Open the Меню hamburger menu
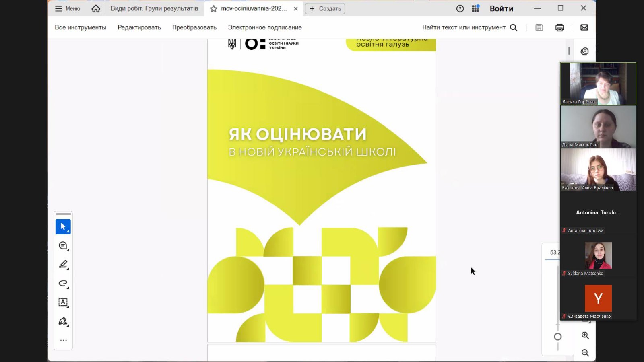This screenshot has width=644, height=362. pyautogui.click(x=67, y=8)
